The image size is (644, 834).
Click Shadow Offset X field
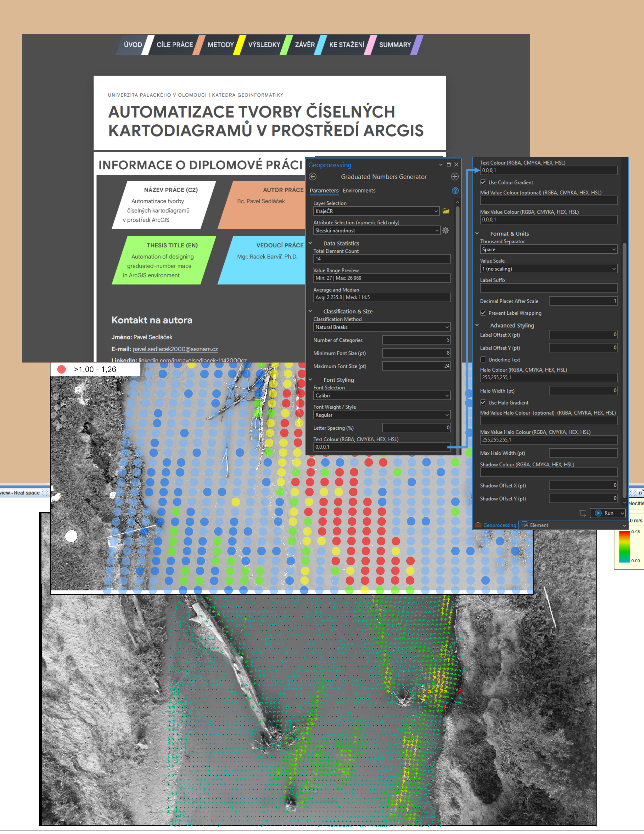(x=583, y=485)
